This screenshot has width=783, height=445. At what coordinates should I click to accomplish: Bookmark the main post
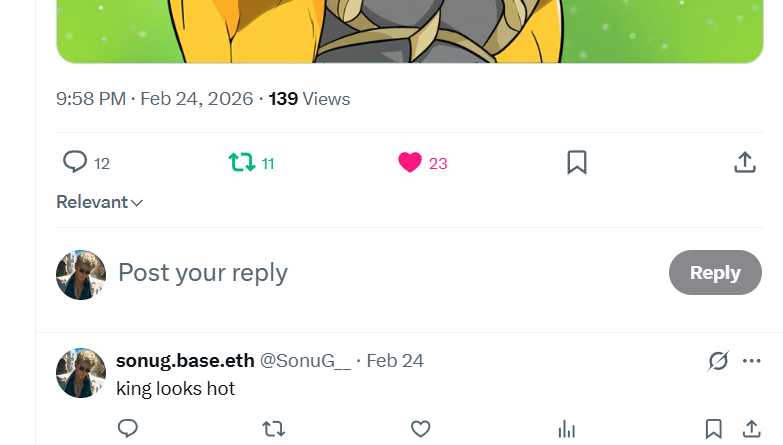[x=577, y=163]
